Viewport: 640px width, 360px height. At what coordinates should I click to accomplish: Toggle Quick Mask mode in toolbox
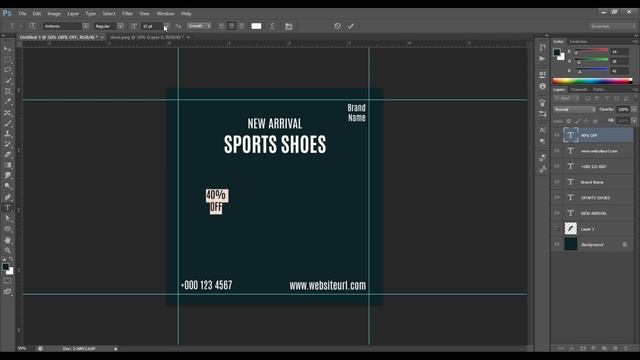tap(7, 281)
